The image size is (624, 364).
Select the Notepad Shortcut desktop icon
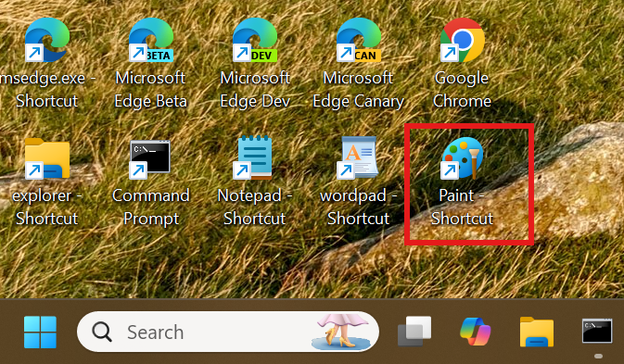click(253, 157)
